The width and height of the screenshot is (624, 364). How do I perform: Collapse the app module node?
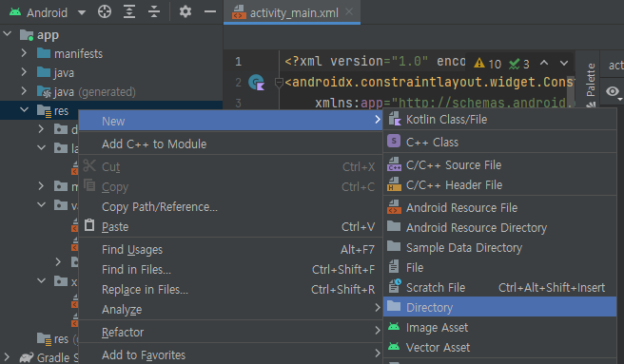8,34
